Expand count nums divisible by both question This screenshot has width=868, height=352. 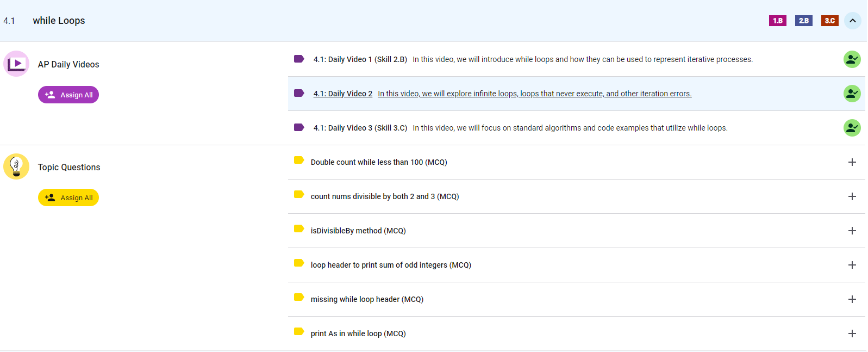(x=852, y=196)
